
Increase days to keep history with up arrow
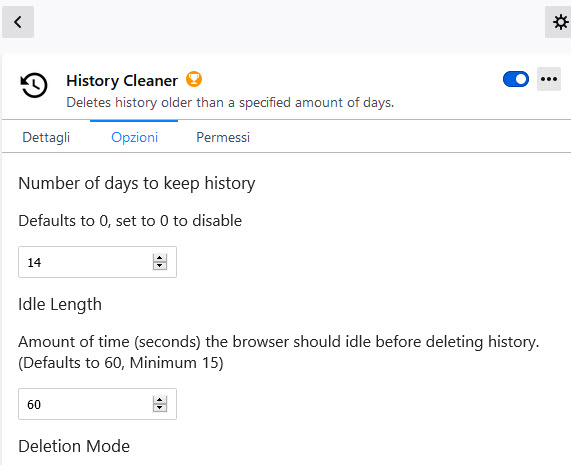160,258
